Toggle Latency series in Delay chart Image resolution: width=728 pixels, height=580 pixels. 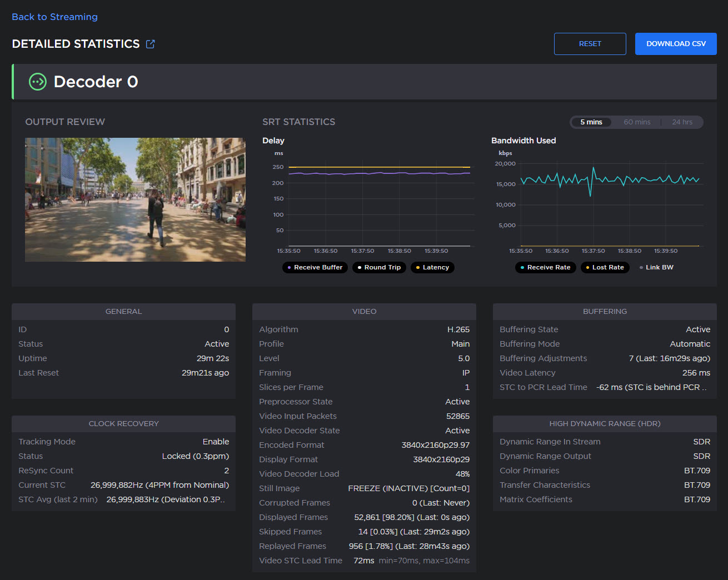432,267
